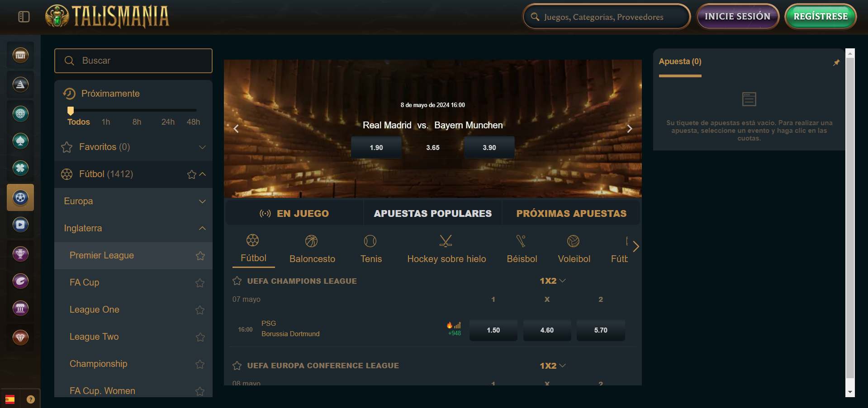This screenshot has width=868, height=408.
Task: Toggle favorite star for FA Cup
Action: pyautogui.click(x=200, y=283)
